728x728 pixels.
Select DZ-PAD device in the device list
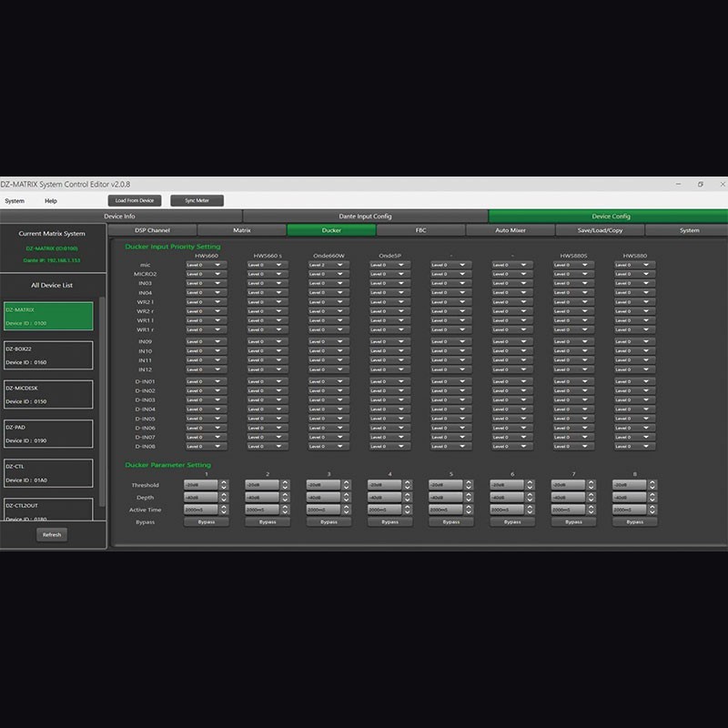[x=48, y=434]
